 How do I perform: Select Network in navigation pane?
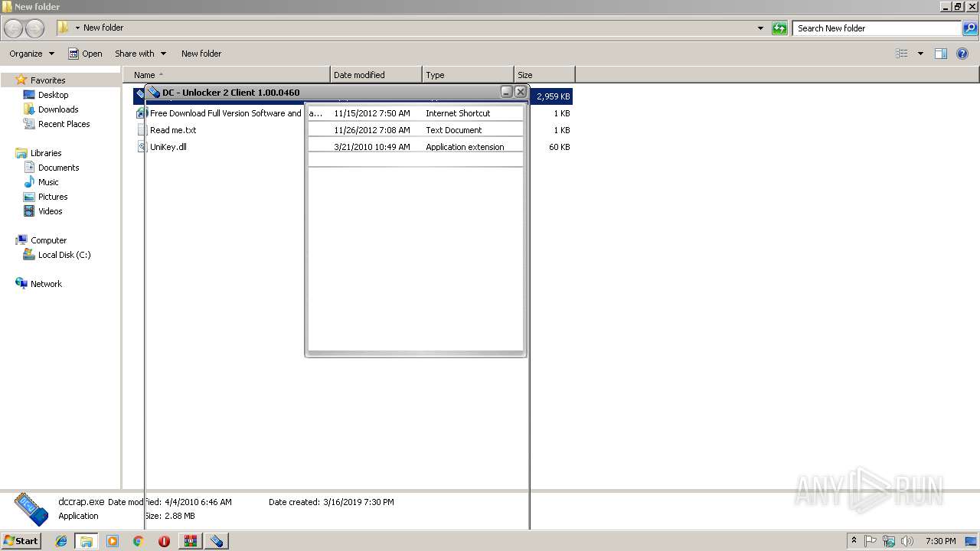click(x=46, y=284)
